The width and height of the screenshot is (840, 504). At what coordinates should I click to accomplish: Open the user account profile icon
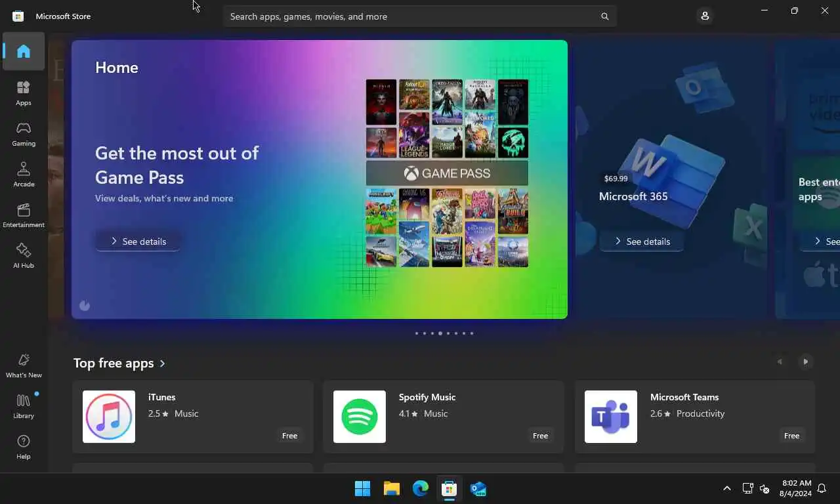(705, 16)
